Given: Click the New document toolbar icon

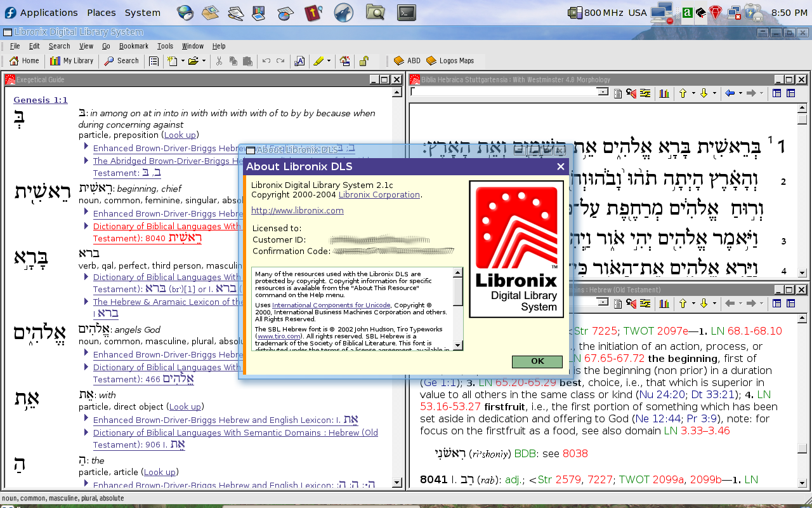Looking at the screenshot, I should (172, 61).
